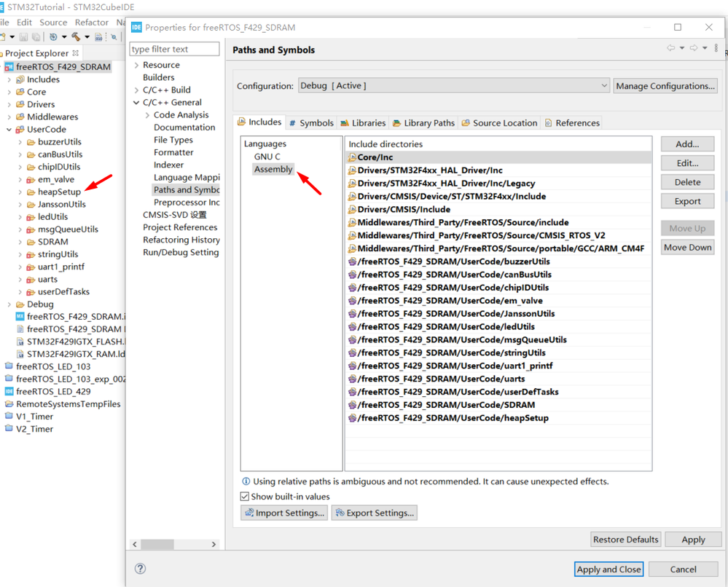This screenshot has width=728, height=587.
Task: Click the Save icon in the main toolbar
Action: point(23,37)
